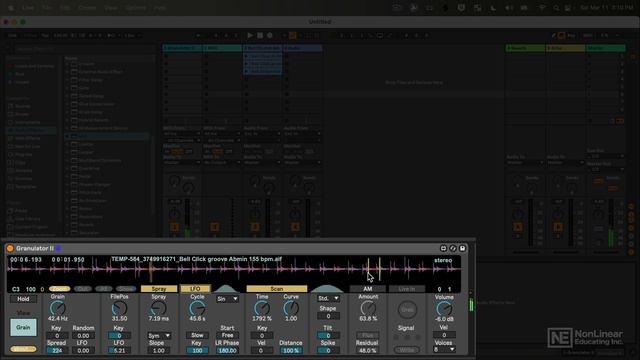Click the LR Phase value 180.00

tap(227, 350)
